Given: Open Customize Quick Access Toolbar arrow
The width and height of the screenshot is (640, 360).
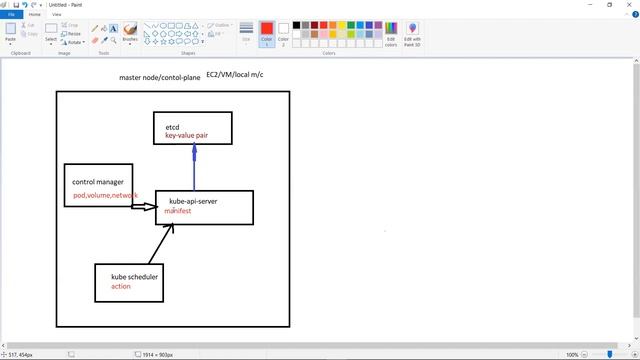Looking at the screenshot, I should [x=41, y=5].
